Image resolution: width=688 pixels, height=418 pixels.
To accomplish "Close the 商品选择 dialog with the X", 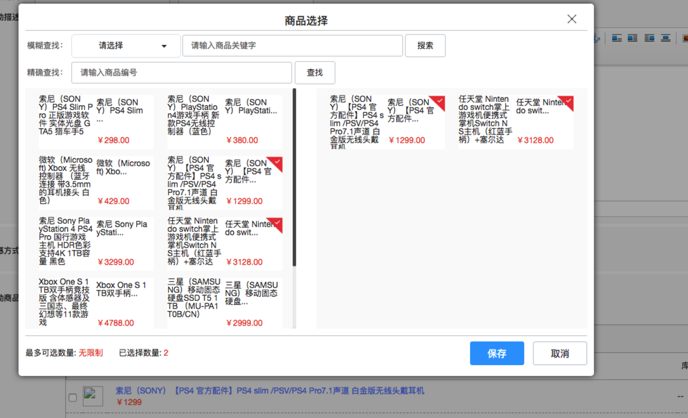I will tap(572, 19).
